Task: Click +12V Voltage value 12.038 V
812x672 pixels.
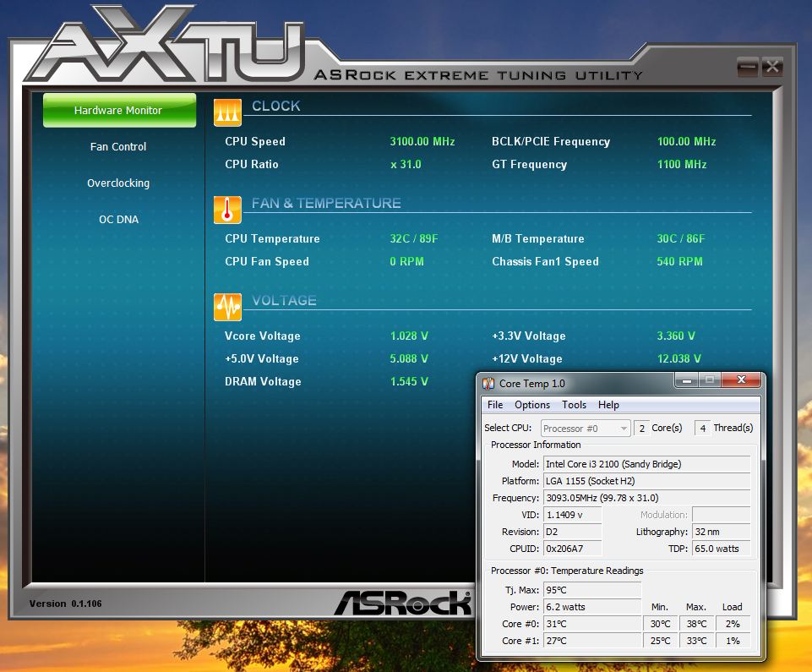Action: click(x=678, y=359)
